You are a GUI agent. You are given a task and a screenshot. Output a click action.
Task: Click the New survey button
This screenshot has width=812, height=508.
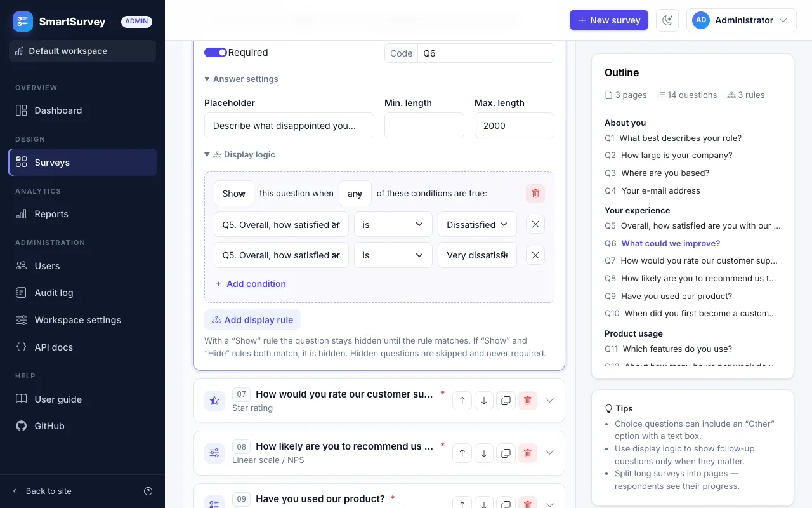(609, 20)
